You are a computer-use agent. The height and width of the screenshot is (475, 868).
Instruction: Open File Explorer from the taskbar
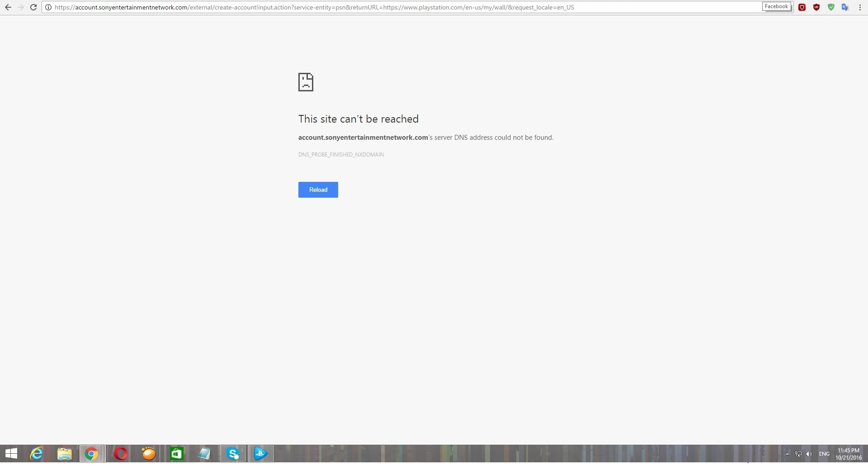pyautogui.click(x=65, y=453)
